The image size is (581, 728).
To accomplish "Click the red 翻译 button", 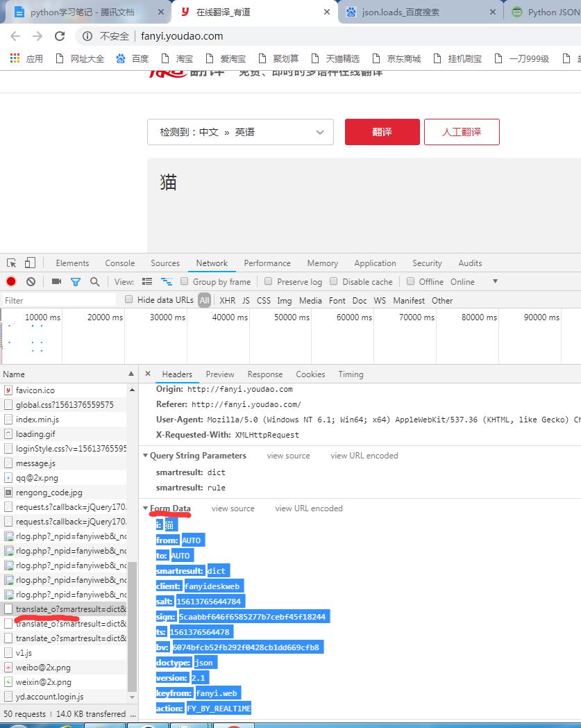I will tap(382, 132).
